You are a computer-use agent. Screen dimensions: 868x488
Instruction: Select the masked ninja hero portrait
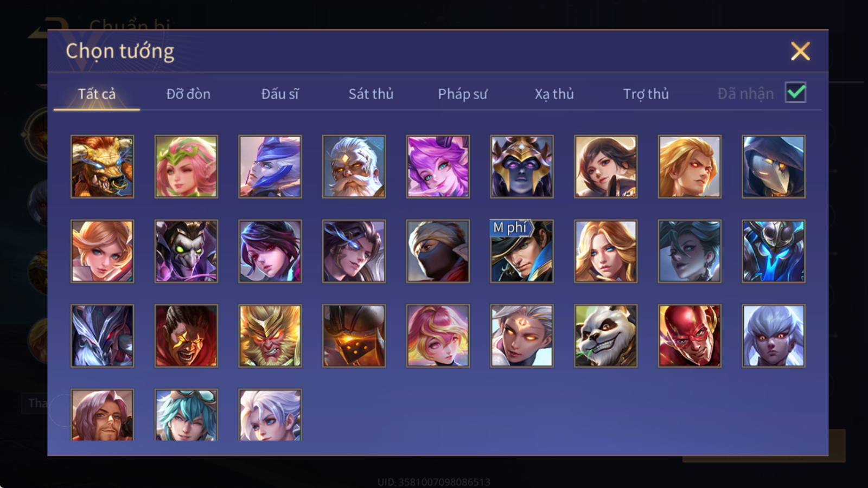pos(438,251)
